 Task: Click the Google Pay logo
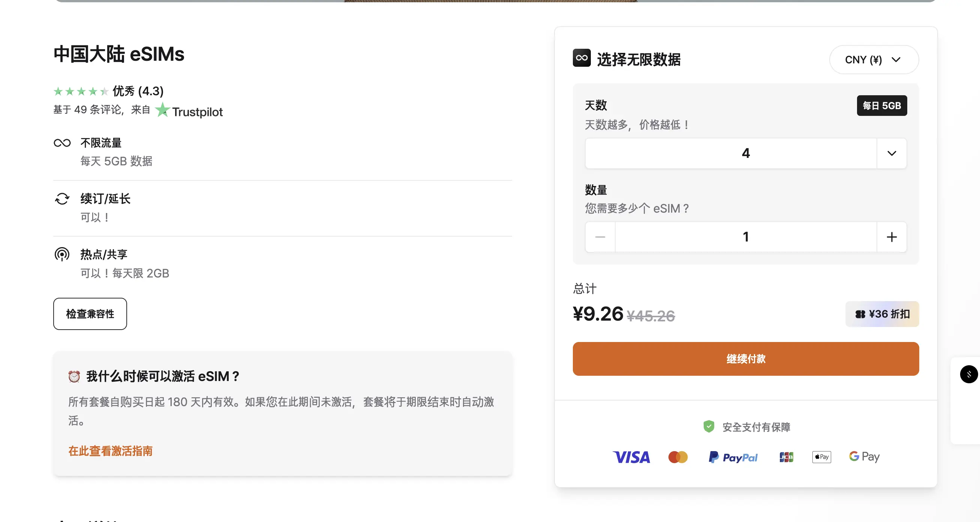[x=864, y=456]
